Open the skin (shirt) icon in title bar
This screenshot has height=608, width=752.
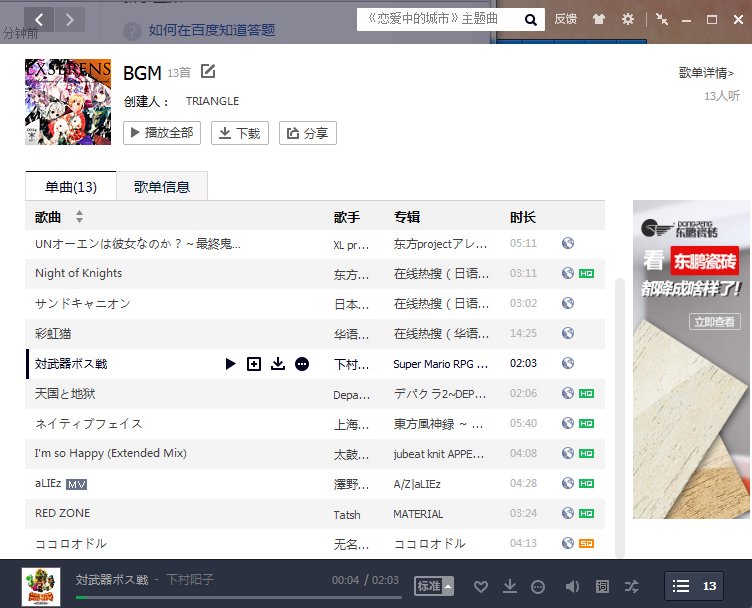(598, 19)
